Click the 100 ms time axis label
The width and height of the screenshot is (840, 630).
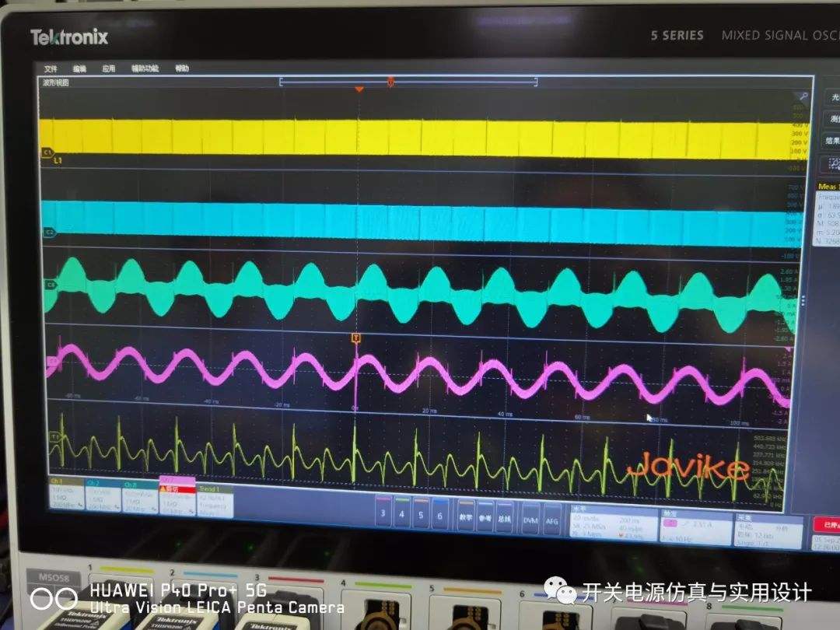[x=739, y=423]
